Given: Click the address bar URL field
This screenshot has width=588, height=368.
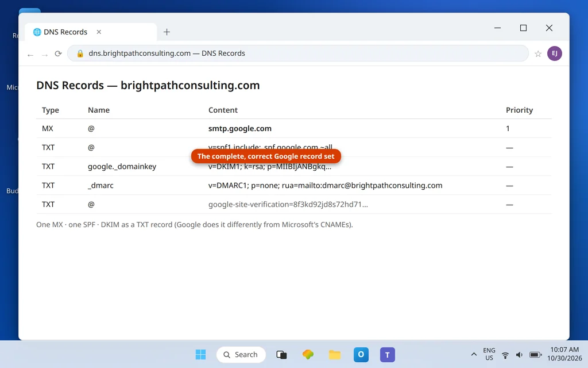Looking at the screenshot, I should point(298,53).
